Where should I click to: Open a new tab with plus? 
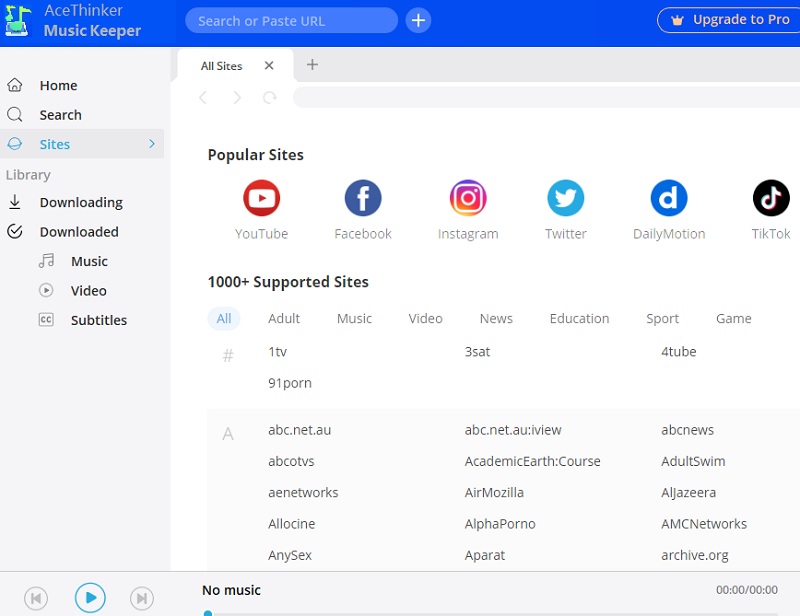coord(312,64)
